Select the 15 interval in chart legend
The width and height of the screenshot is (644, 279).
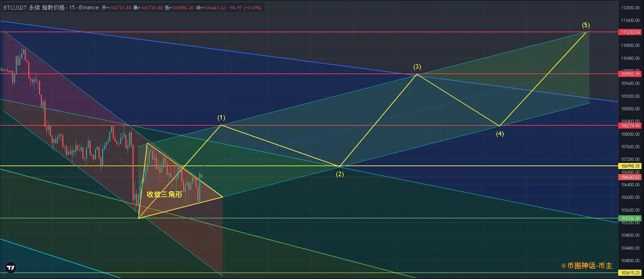coord(72,8)
